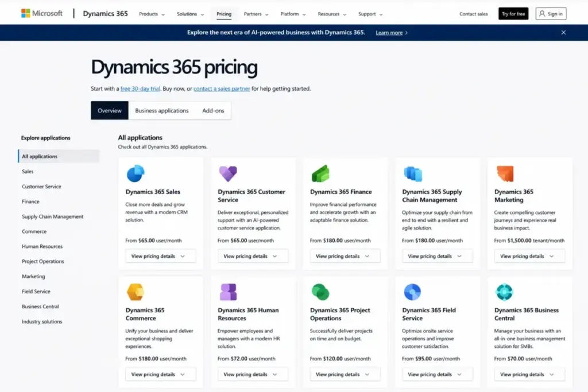Expand View pricing details for Field Service
Viewport: 588px width, 392px height.
click(437, 374)
